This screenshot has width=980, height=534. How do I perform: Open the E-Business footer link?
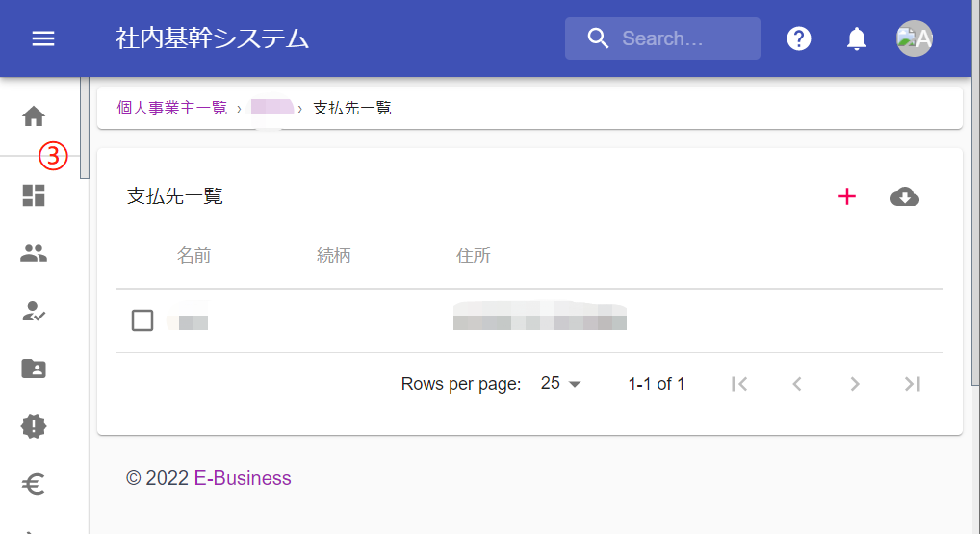pyautogui.click(x=243, y=478)
